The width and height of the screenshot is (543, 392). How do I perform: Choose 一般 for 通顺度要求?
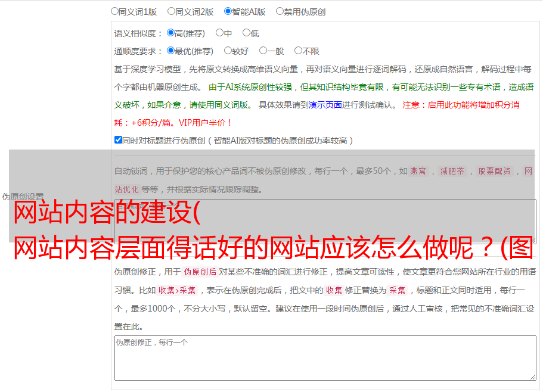coord(263,51)
